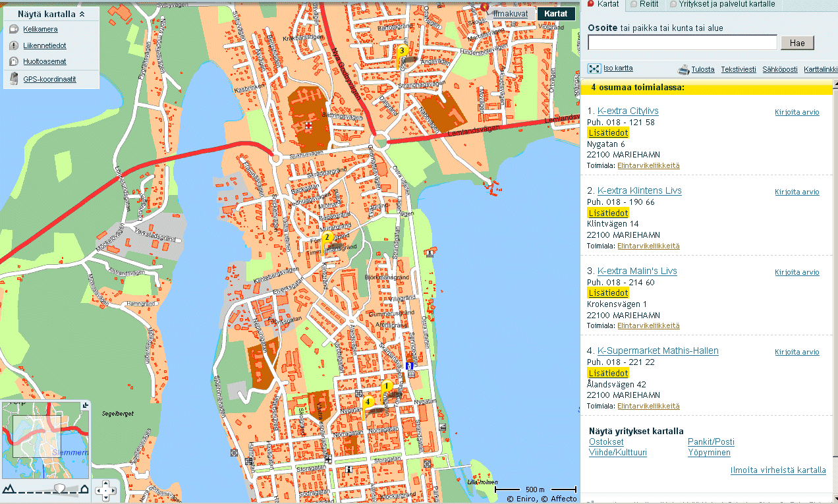838x504 pixels.
Task: Open Yritykset ja palvelut kartalle tab
Action: [x=721, y=4]
